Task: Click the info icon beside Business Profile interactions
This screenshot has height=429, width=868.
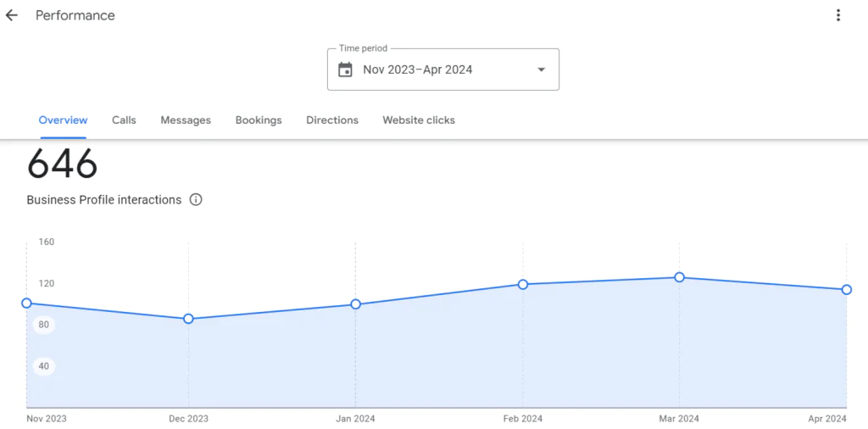Action: coord(196,200)
